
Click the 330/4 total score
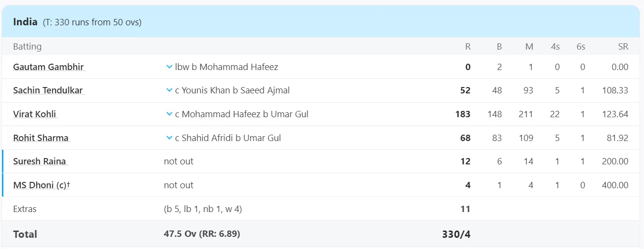[456, 234]
